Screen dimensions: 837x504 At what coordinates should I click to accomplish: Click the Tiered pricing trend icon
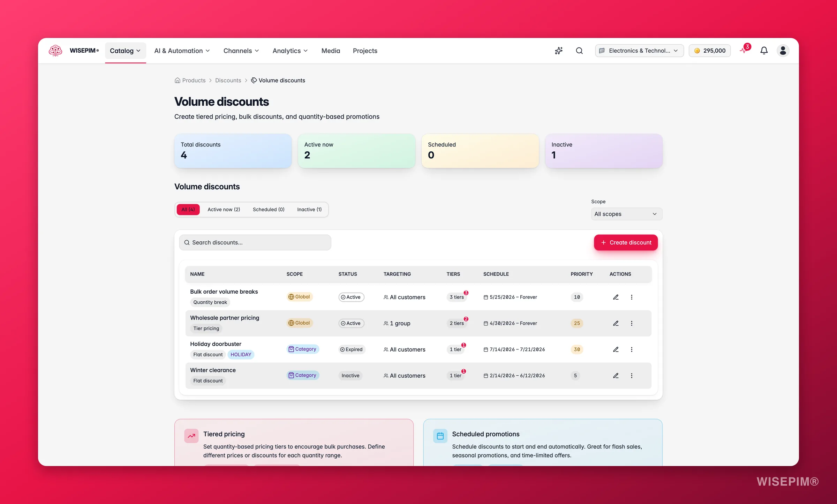191,436
